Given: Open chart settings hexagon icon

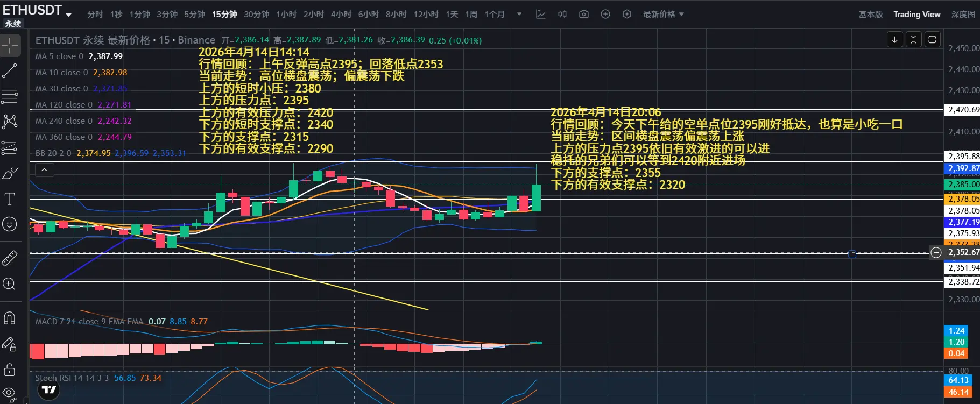Looking at the screenshot, I should tap(627, 15).
